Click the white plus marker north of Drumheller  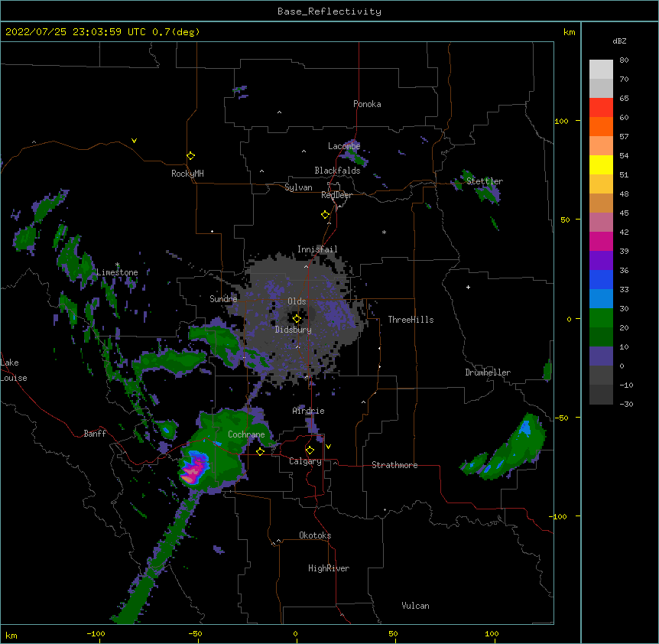[468, 287]
